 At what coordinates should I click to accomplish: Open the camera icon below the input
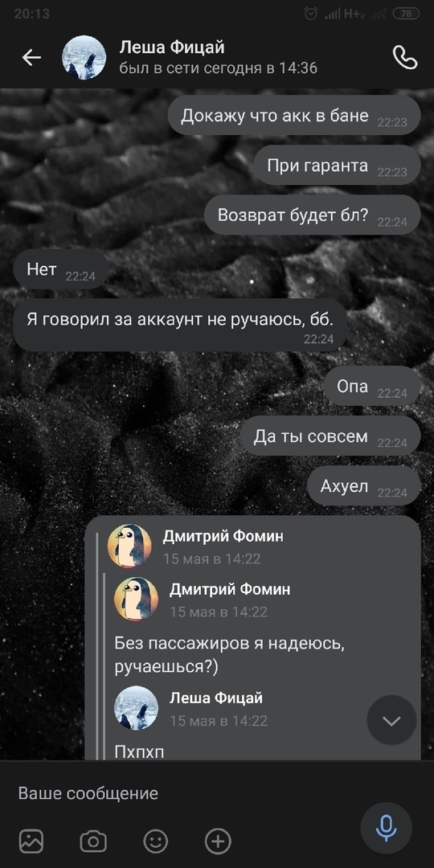(x=93, y=841)
